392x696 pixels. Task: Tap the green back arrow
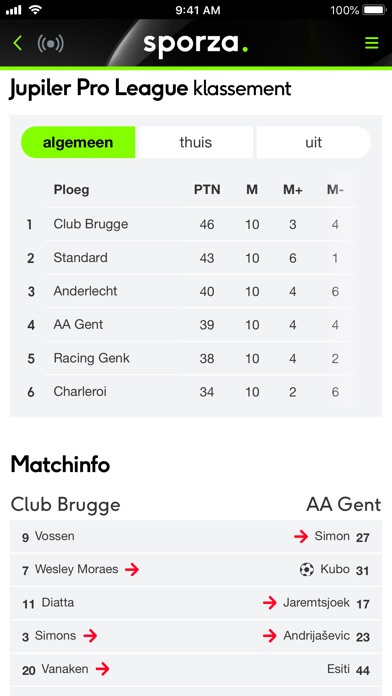click(18, 43)
